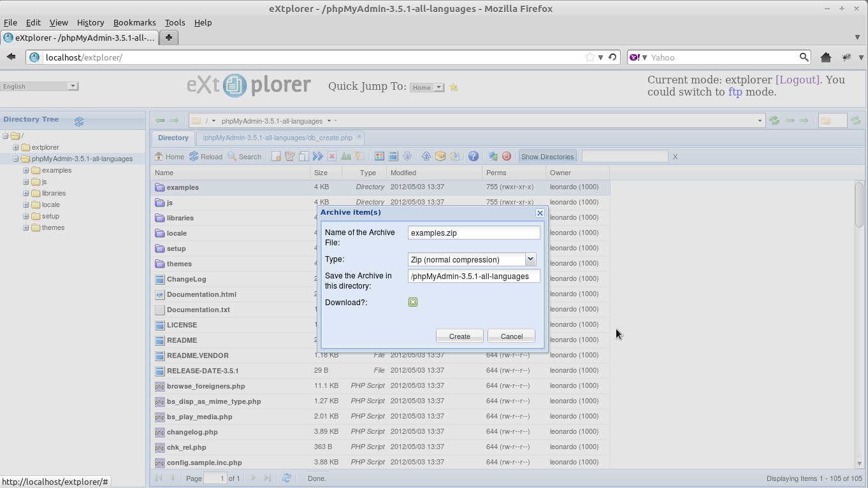The width and height of the screenshot is (868, 488).
Task: Click the pagination refresh icon
Action: (x=287, y=478)
